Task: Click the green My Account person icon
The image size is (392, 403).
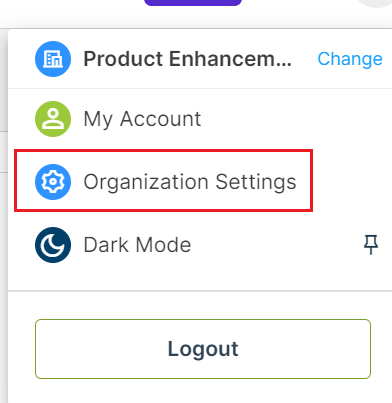Action: pyautogui.click(x=53, y=119)
